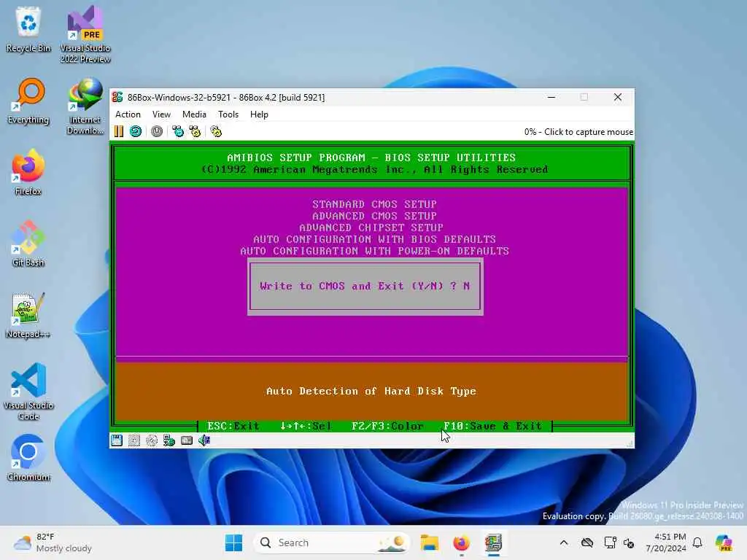Click F10:Save & Exit hint
747x560 pixels.
[492, 426]
